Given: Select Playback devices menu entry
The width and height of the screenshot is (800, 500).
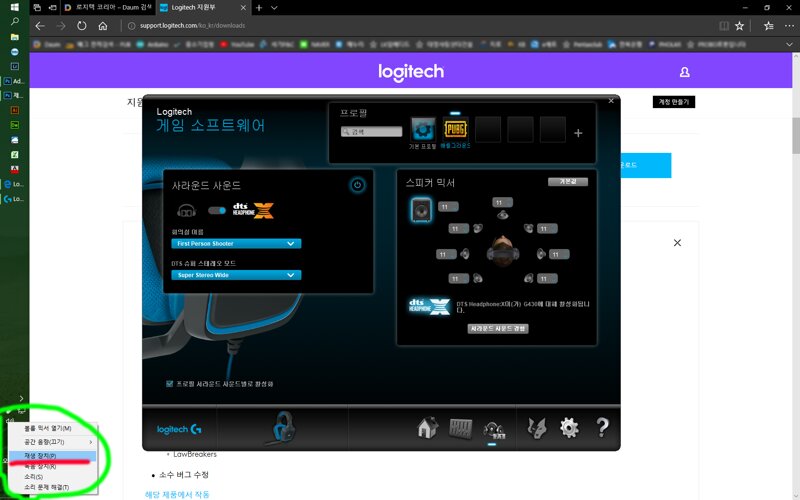Looking at the screenshot, I should click(x=52, y=455).
